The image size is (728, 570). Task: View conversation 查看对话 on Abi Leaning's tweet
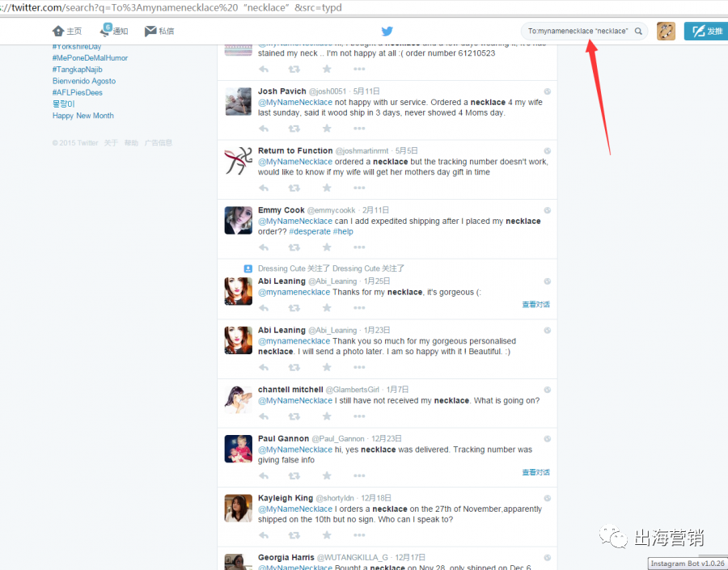(x=535, y=305)
